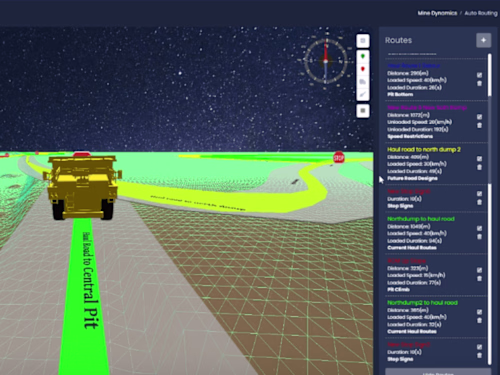This screenshot has width=500, height=375.
Task: Select the green start pin tool
Action: [x=363, y=56]
